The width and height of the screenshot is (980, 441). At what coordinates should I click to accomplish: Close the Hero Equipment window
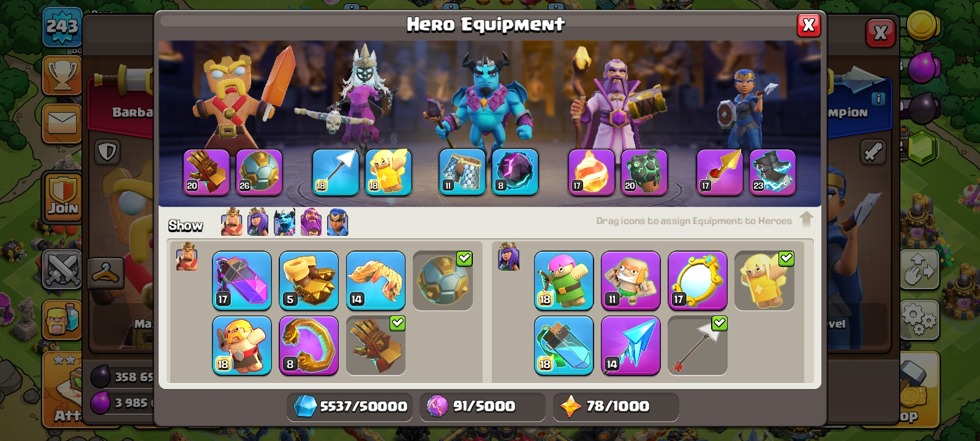pyautogui.click(x=809, y=25)
